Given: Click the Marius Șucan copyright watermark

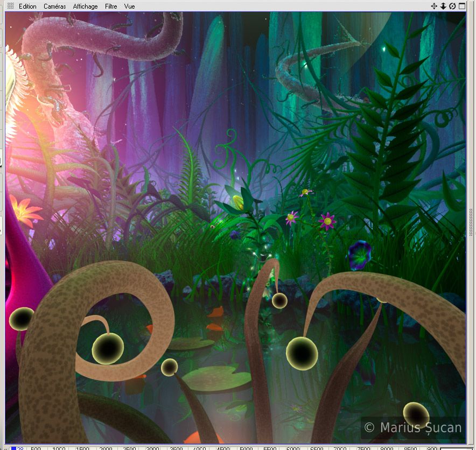Looking at the screenshot, I should [x=412, y=428].
